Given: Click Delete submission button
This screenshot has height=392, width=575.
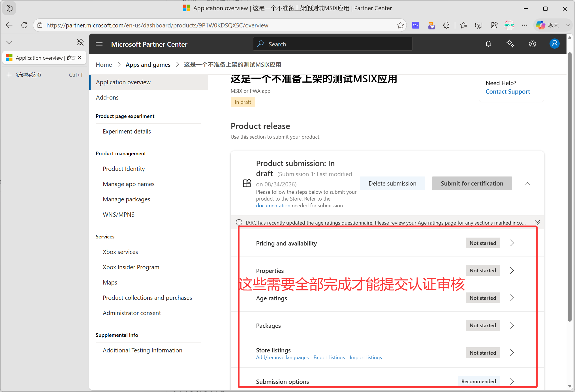Looking at the screenshot, I should (392, 183).
